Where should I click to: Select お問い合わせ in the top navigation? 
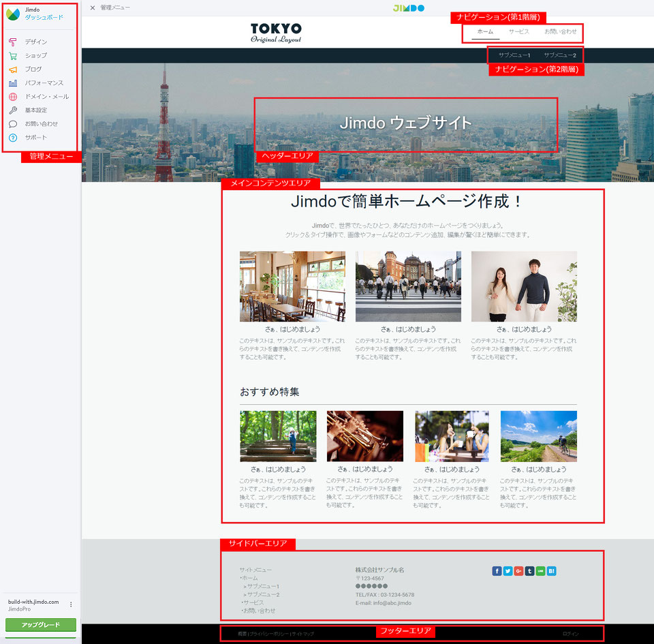561,31
